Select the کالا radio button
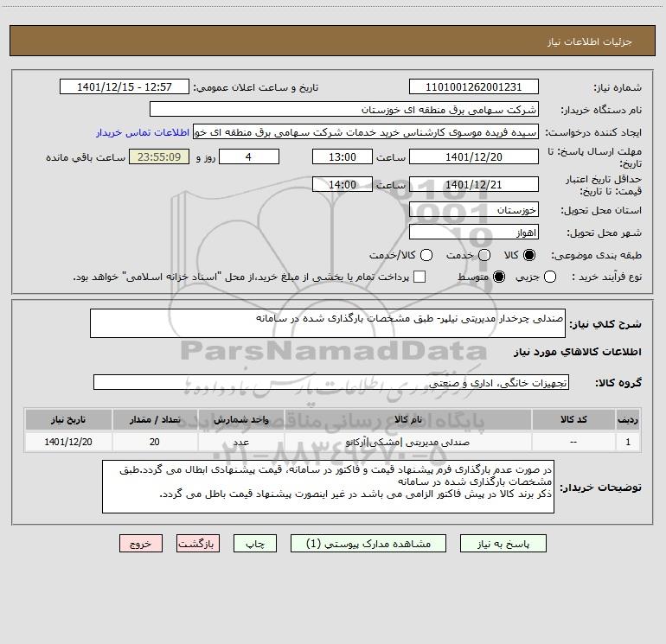This screenshot has height=644, width=666. [529, 255]
